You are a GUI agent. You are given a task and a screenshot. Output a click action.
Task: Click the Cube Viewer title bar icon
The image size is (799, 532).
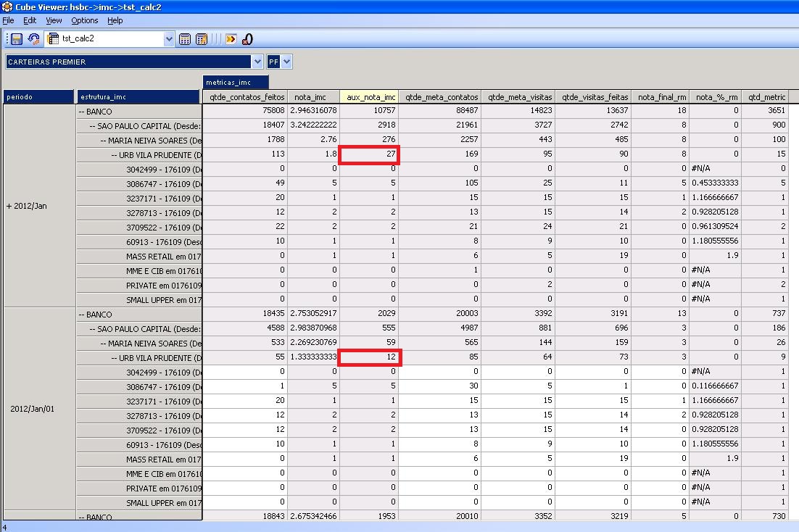click(x=7, y=7)
